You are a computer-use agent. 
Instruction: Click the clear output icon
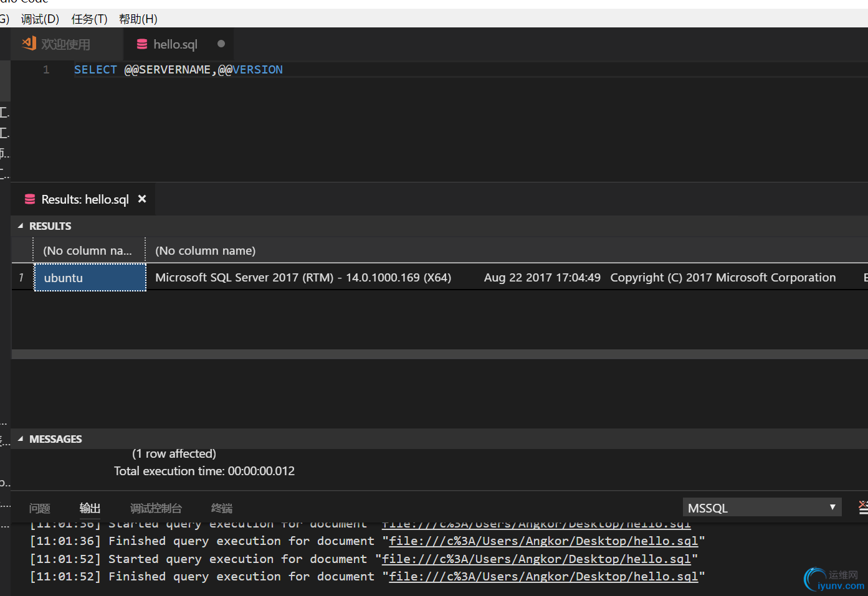[863, 507]
